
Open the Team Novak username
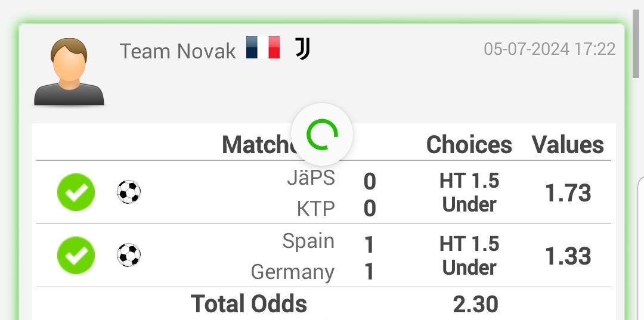coord(178,51)
